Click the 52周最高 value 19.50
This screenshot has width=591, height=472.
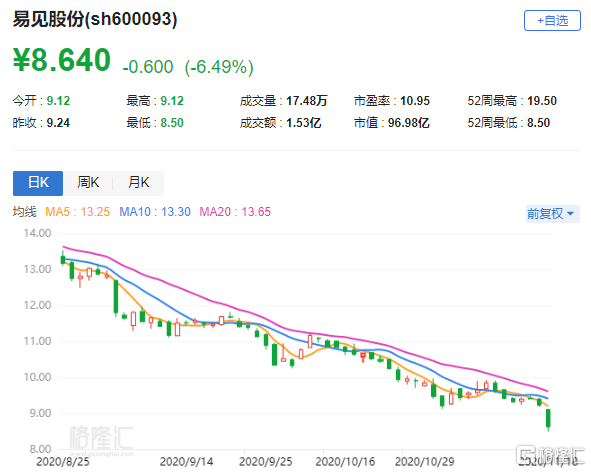(x=542, y=101)
